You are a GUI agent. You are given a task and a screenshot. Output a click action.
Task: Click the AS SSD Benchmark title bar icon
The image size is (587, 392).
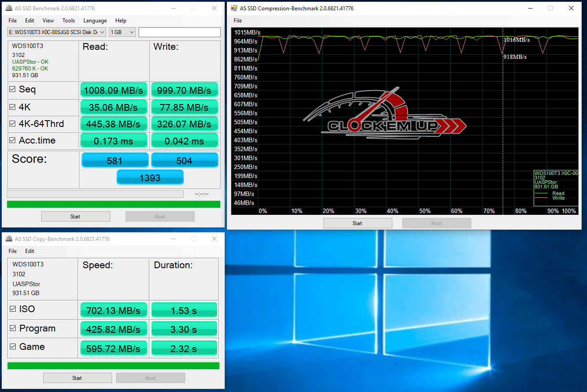9,8
